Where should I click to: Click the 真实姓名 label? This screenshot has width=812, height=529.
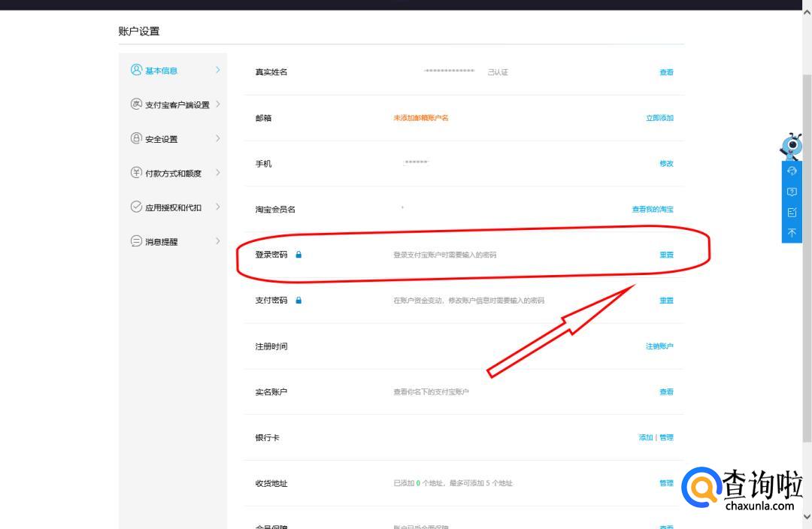coord(271,72)
